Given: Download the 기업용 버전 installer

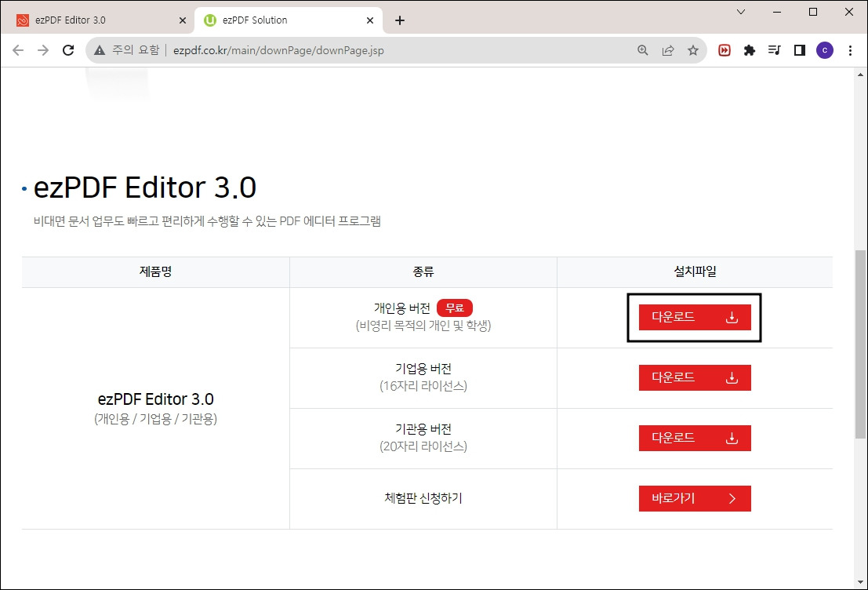Looking at the screenshot, I should pyautogui.click(x=693, y=377).
